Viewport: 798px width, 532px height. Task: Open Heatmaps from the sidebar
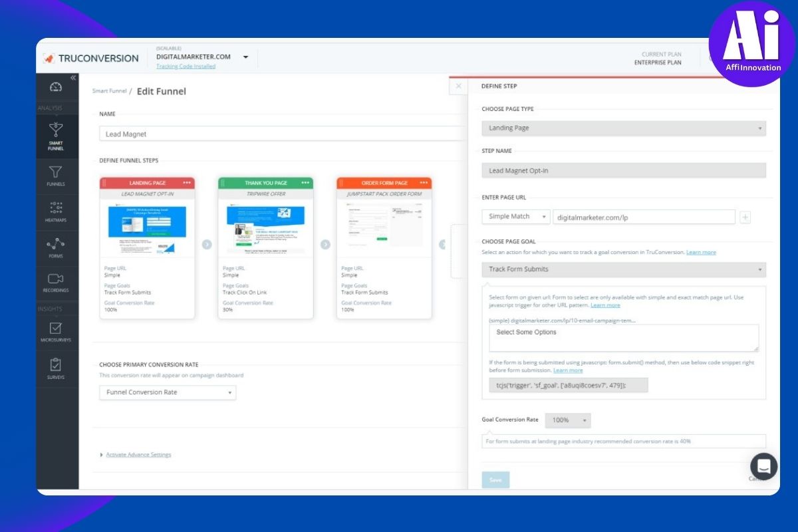(x=56, y=209)
